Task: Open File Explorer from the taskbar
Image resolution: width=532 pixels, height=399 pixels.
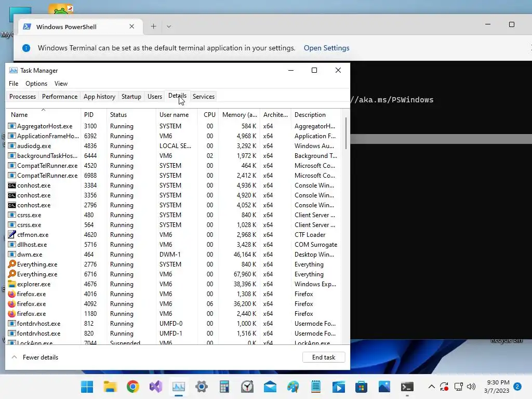Action: point(110,387)
